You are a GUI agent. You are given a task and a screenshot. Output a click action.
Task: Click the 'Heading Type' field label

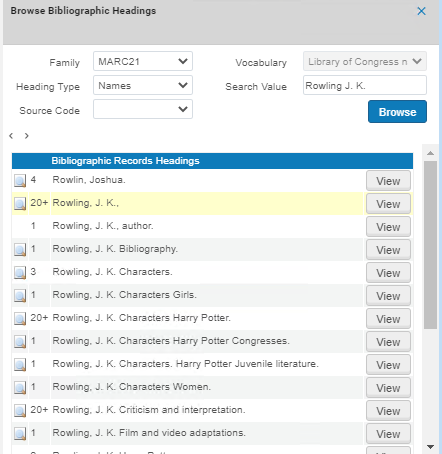48,87
